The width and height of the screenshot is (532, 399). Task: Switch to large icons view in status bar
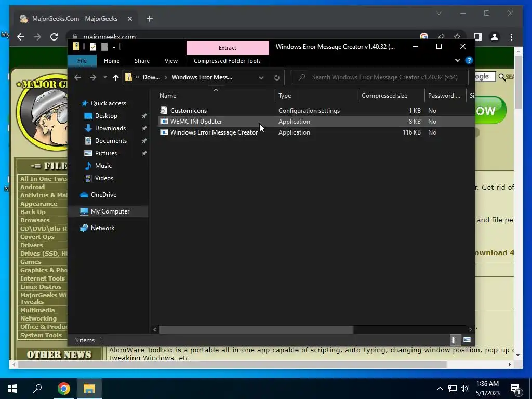pyautogui.click(x=467, y=340)
